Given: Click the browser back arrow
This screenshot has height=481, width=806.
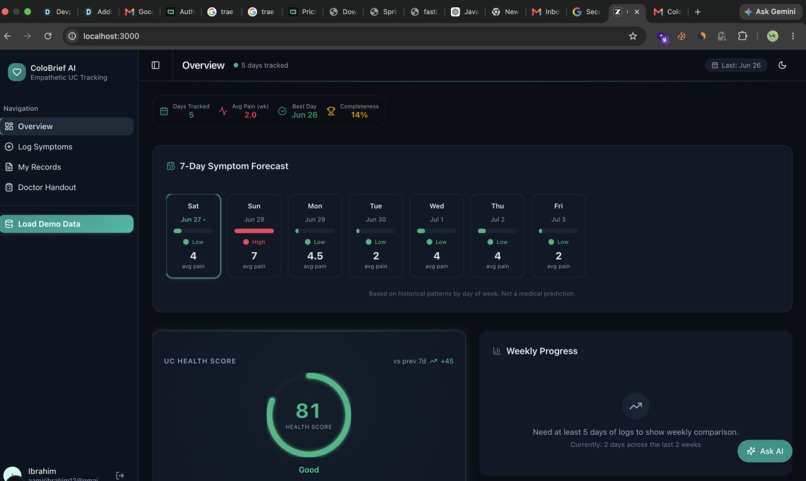Looking at the screenshot, I should 7,36.
